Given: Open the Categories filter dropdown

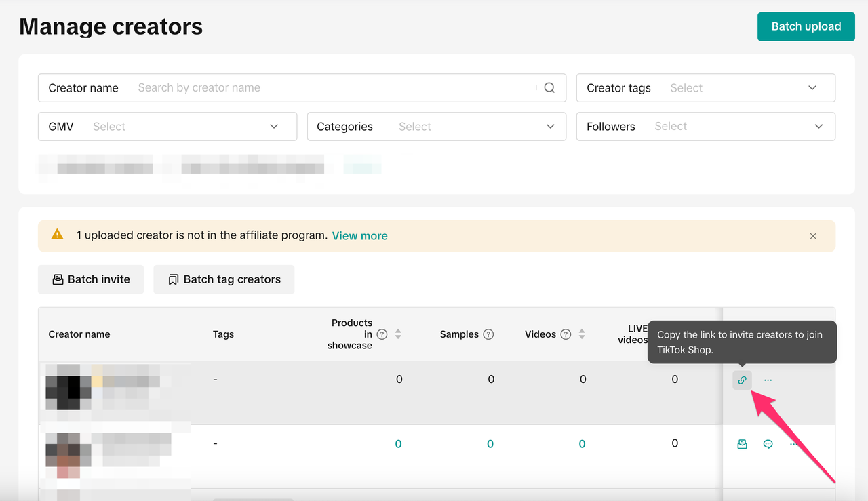Looking at the screenshot, I should click(436, 127).
